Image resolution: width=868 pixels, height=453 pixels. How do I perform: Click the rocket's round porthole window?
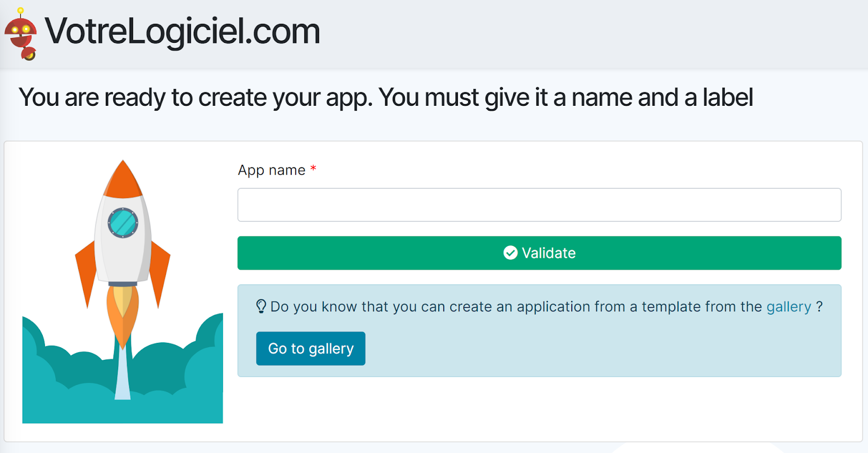pos(123,222)
